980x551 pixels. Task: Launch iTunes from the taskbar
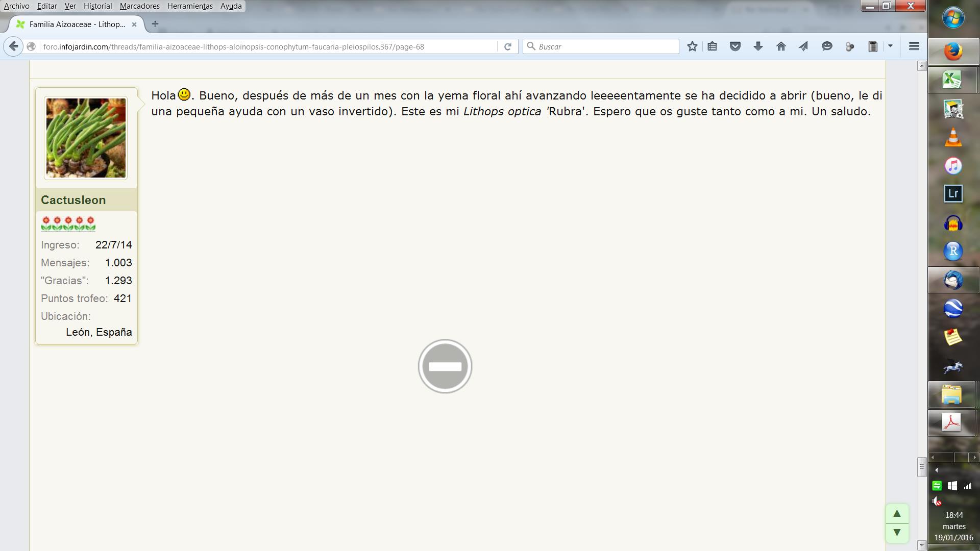tap(953, 166)
